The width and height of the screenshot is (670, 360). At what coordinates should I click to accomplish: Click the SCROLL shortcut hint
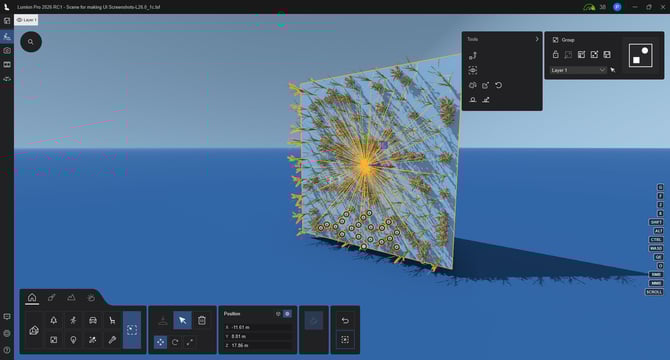pos(654,292)
